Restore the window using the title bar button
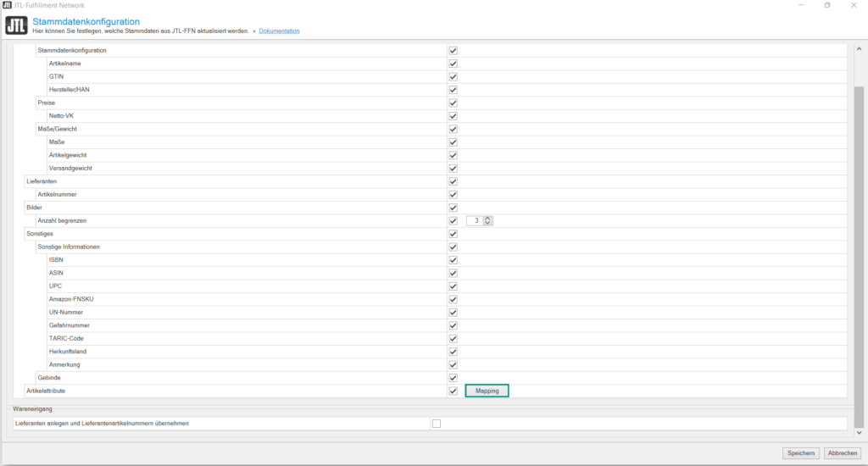This screenshot has width=868, height=466. pos(827,5)
